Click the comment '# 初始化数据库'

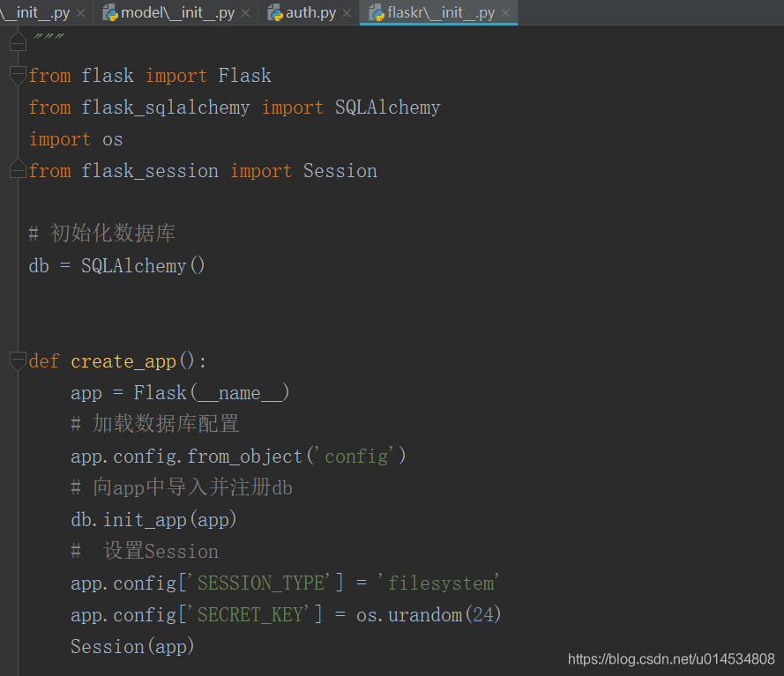click(102, 234)
